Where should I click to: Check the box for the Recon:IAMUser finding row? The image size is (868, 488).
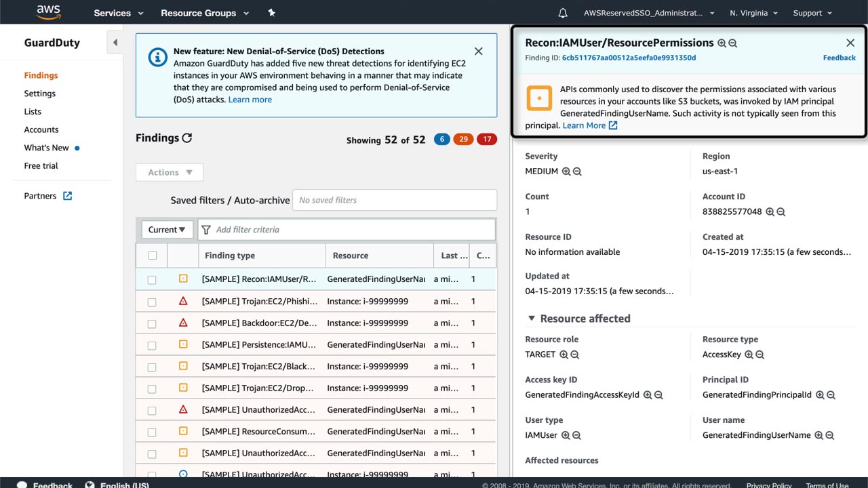tap(152, 280)
